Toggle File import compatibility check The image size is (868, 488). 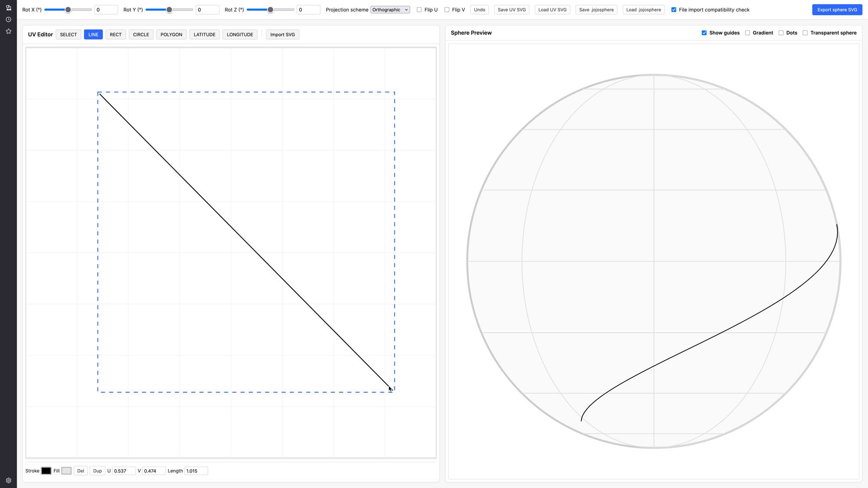(x=674, y=10)
